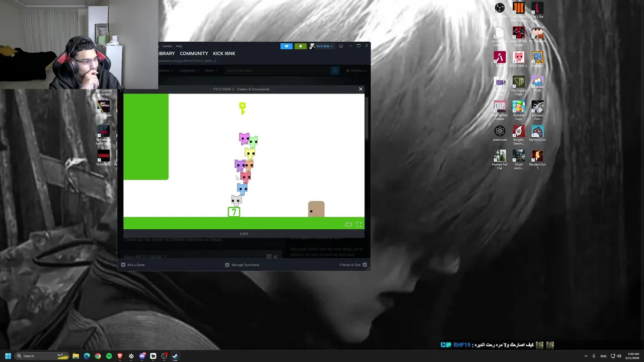644x362 pixels.
Task: Open the plutonium desktop shortcut
Action: [500, 133]
